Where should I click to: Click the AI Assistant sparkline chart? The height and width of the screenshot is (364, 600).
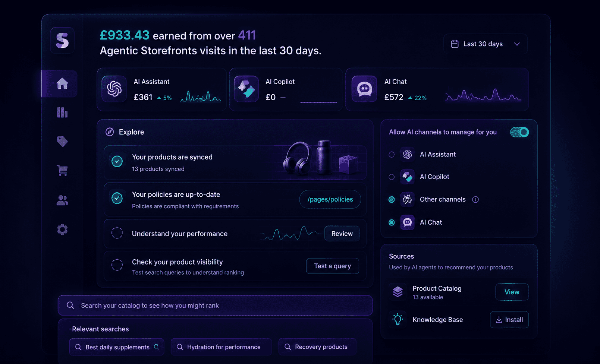pyautogui.click(x=201, y=96)
